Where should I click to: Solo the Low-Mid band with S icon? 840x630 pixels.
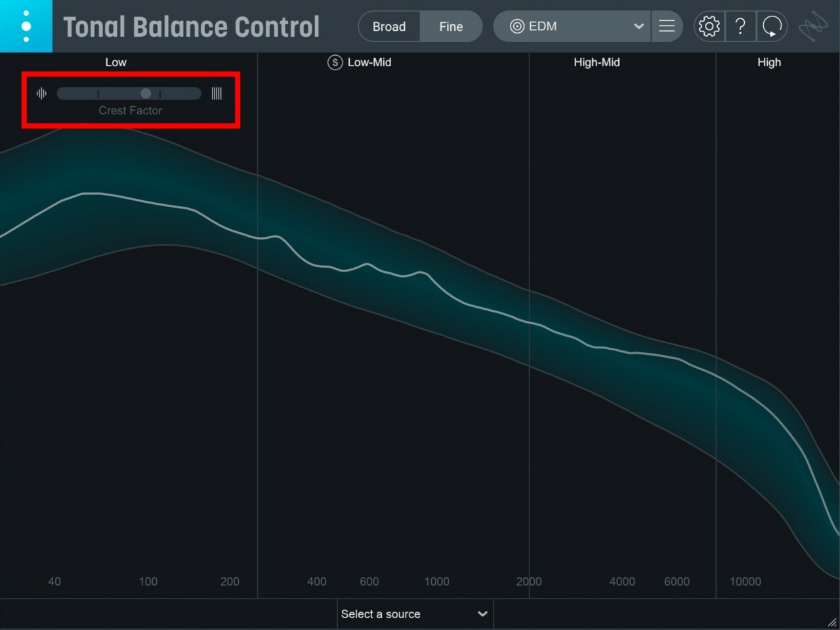[335, 62]
